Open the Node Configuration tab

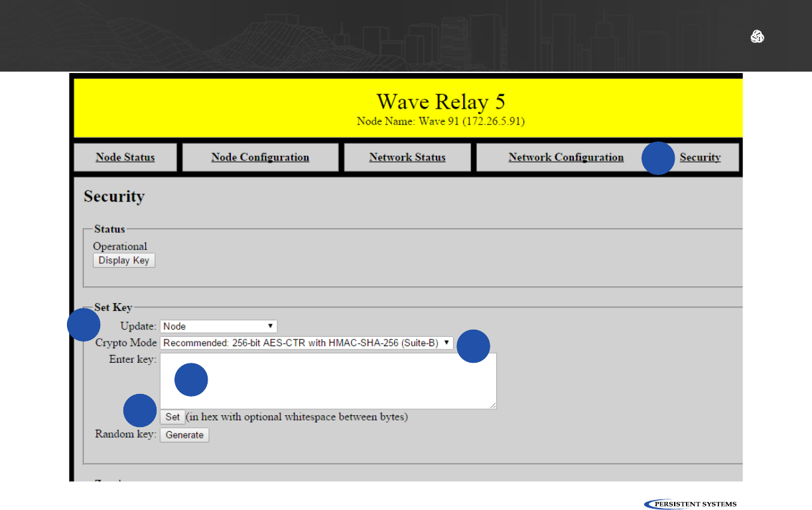[260, 157]
